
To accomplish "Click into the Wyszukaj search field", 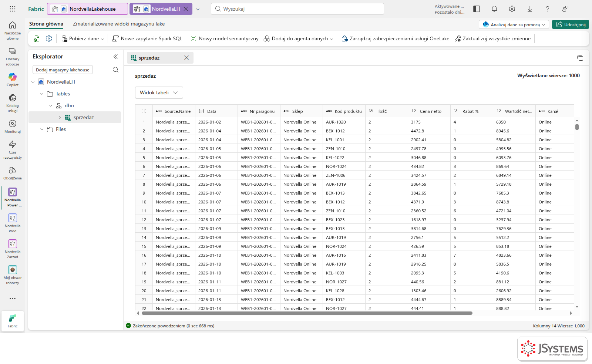I will [297, 9].
